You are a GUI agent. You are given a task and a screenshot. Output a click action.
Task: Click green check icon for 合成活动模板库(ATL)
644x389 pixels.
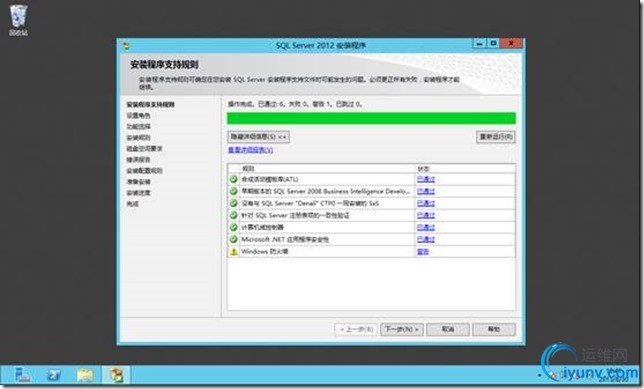point(233,179)
